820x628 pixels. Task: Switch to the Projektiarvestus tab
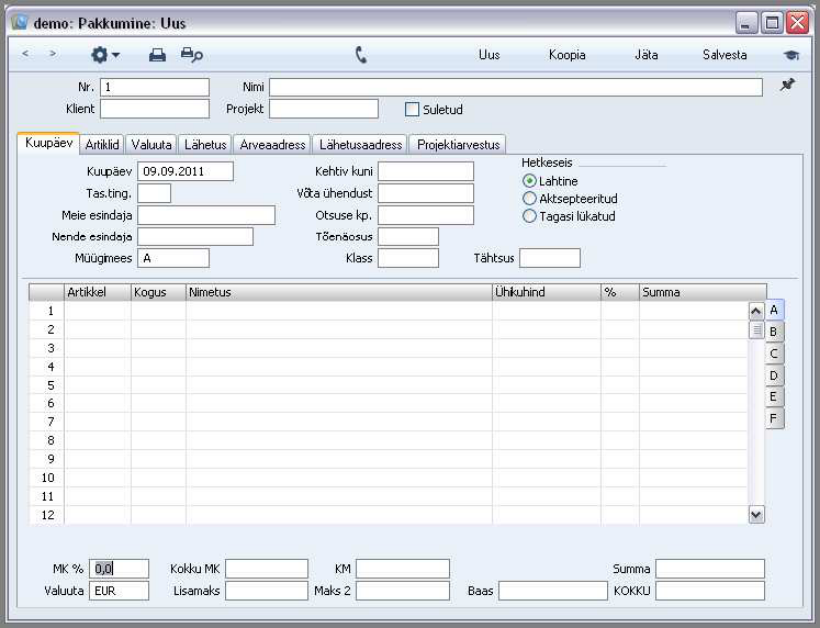click(458, 145)
